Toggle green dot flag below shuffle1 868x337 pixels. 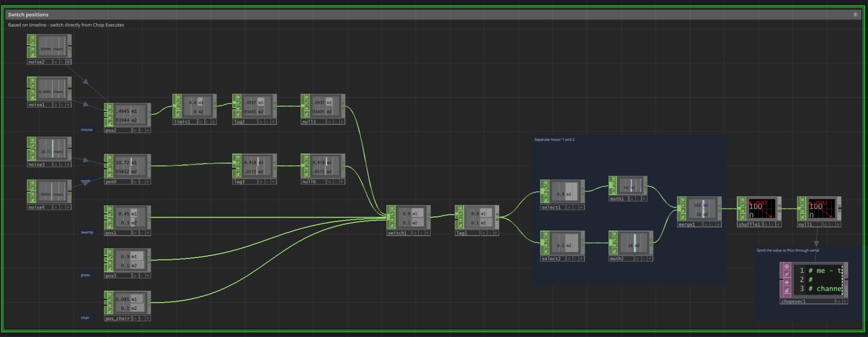766,225
